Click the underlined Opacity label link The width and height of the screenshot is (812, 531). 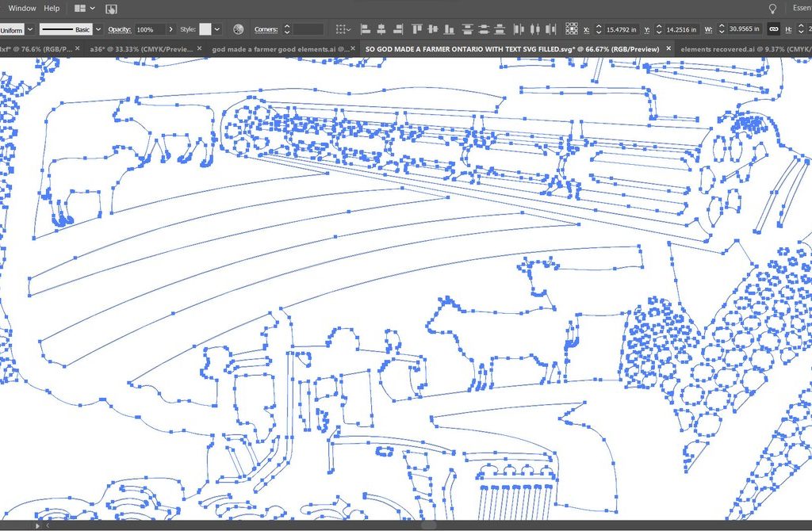coord(119,29)
